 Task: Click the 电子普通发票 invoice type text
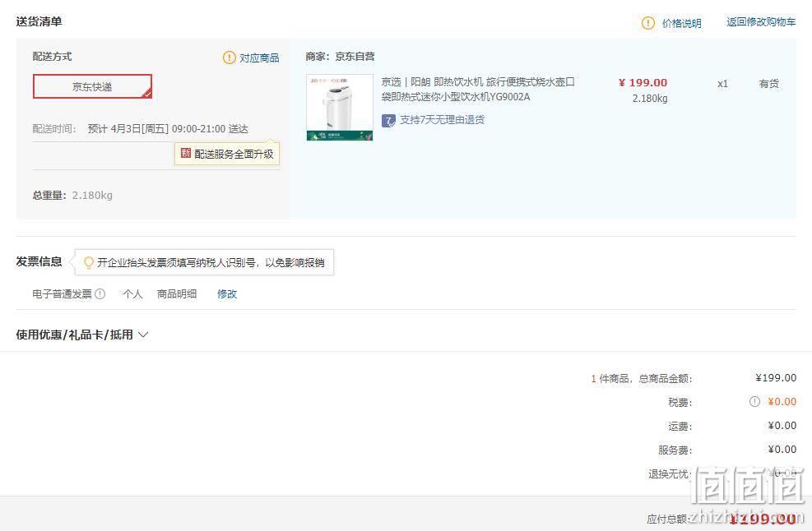tap(62, 294)
